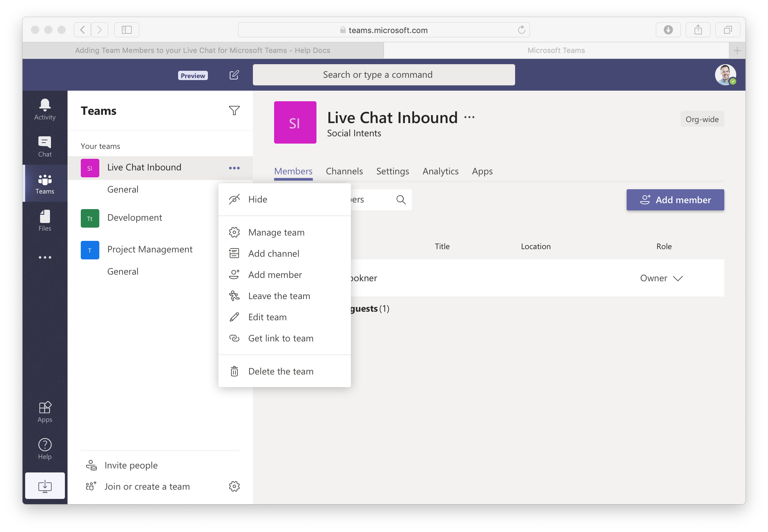Click the search command bar
Viewport: 768px width, 532px height.
383,74
